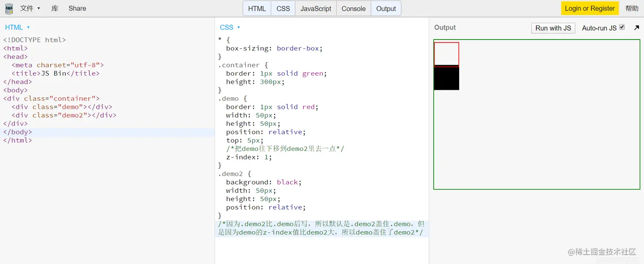644x264 pixels.
Task: Open the 文件 dropdown menu
Action: 30,9
